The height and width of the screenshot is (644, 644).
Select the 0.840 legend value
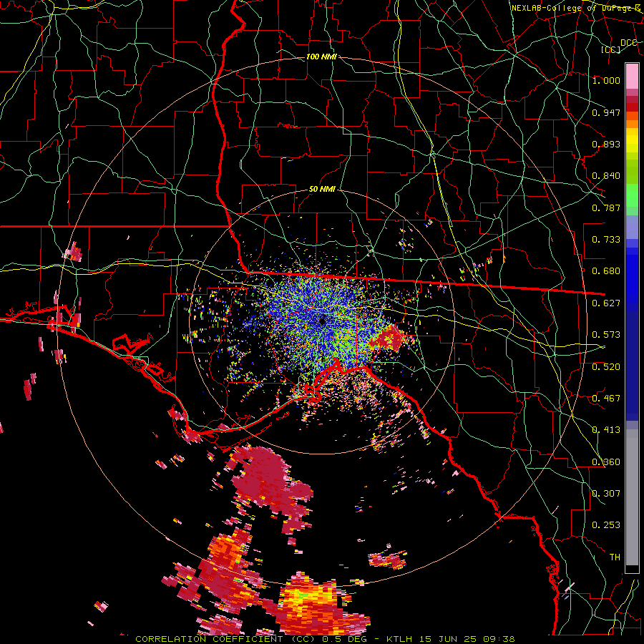[606, 176]
